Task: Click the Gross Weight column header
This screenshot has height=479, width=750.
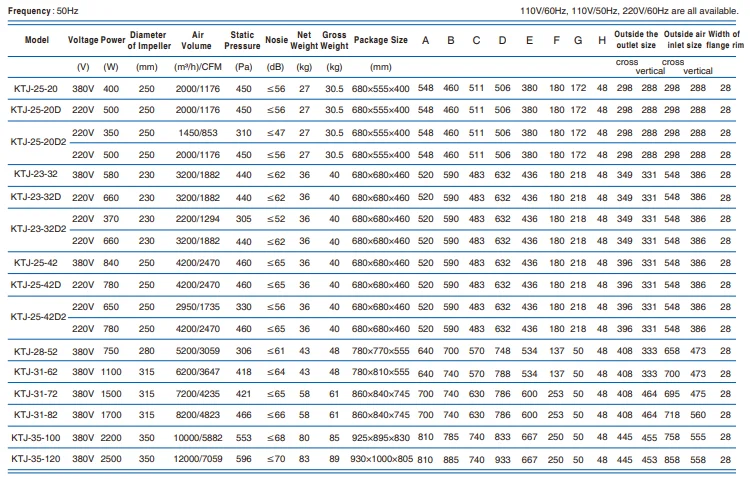Action: coord(335,39)
